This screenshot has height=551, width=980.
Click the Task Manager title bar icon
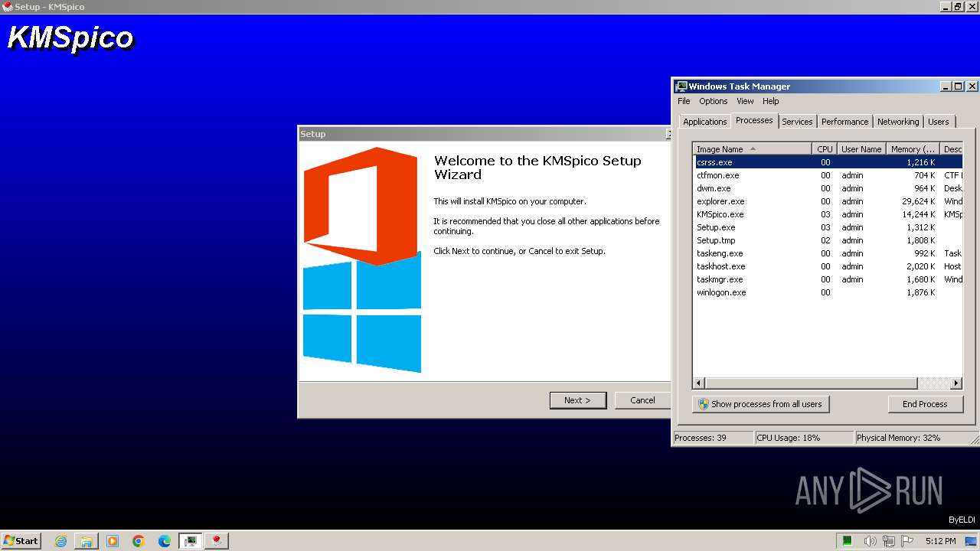pos(681,86)
